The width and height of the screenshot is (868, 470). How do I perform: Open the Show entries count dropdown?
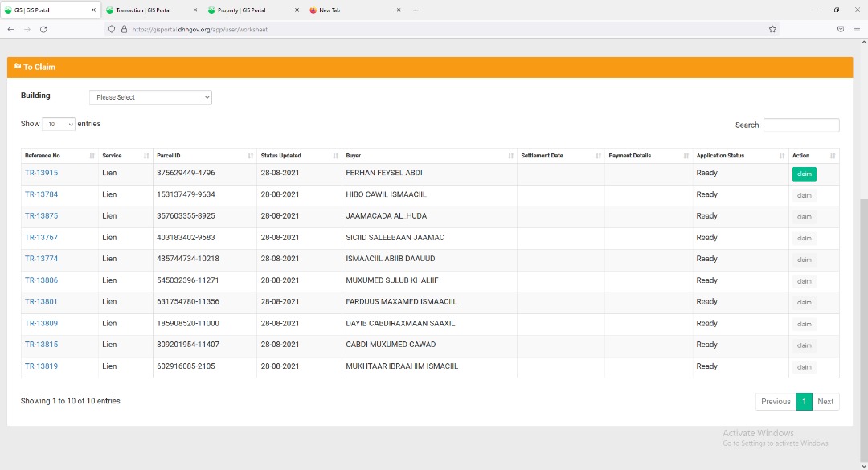tap(58, 124)
